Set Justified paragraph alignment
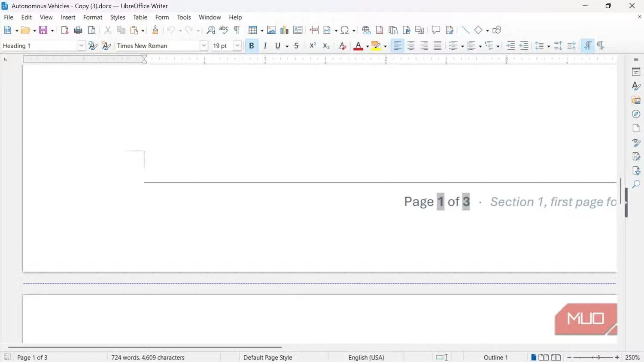The width and height of the screenshot is (644, 362). tap(437, 46)
